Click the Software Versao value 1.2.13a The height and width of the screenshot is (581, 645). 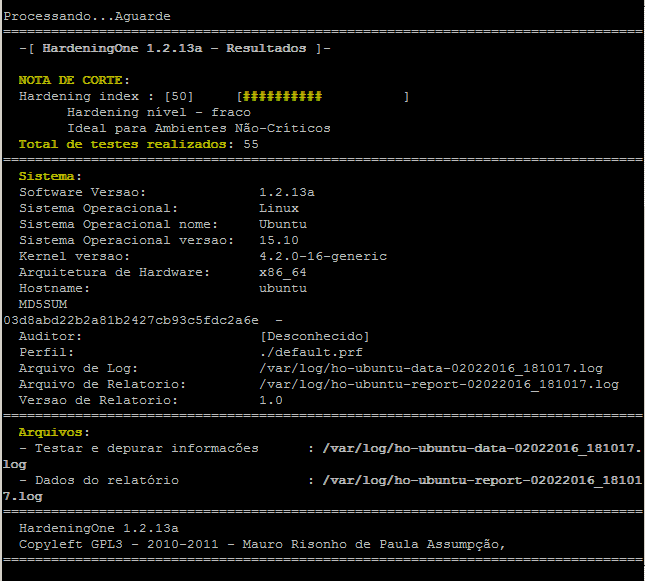coord(287,192)
